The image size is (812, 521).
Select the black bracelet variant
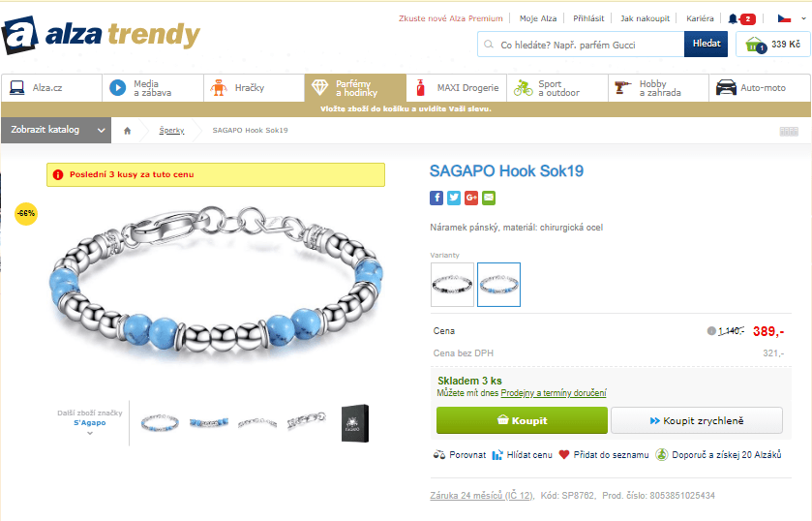452,285
